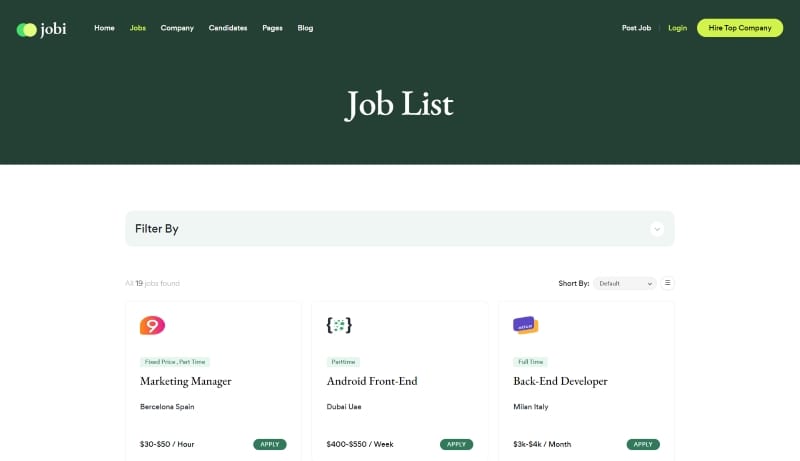
Task: Open the Pages menu
Action: pos(272,28)
